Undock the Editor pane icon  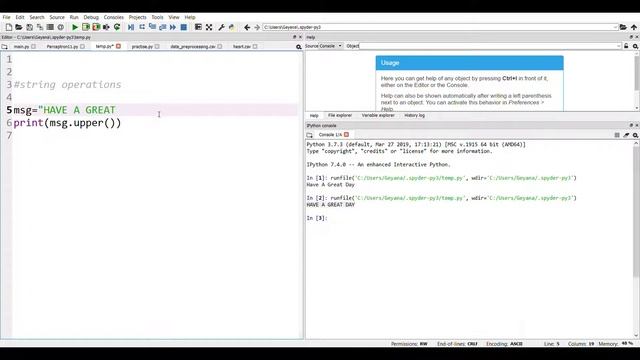tap(295, 37)
